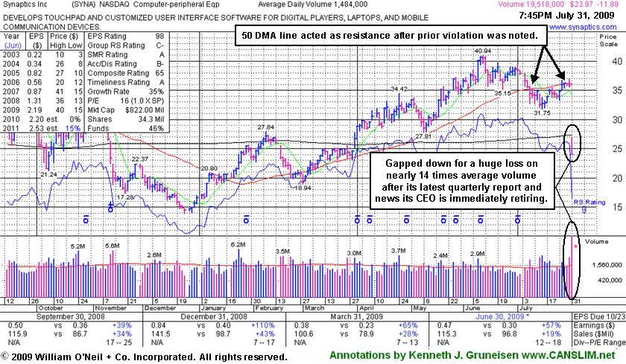Open the www.synaptics.com link
626x364 pixels.
(583, 27)
